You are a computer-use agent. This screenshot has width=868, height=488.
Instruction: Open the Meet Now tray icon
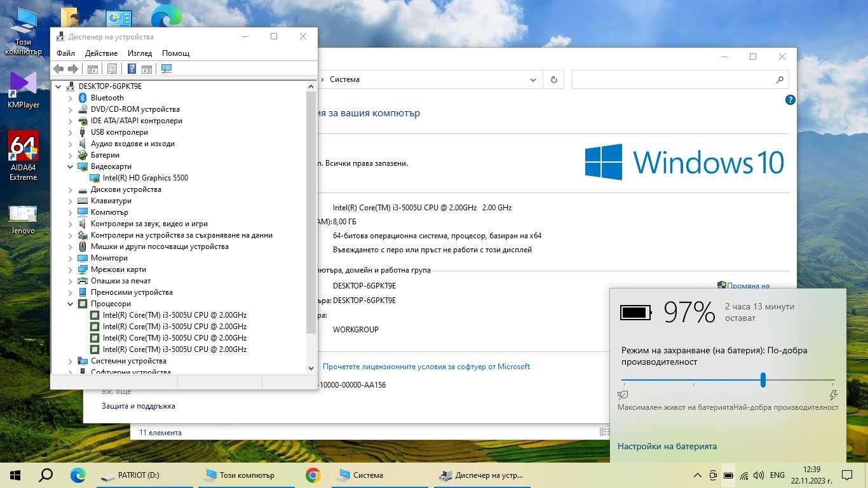[x=713, y=475]
